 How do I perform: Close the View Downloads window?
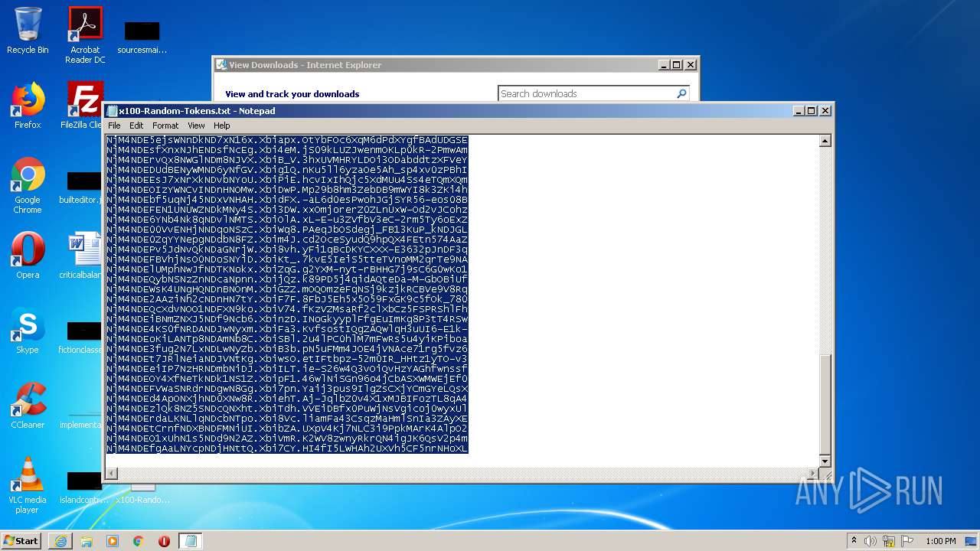pos(691,65)
